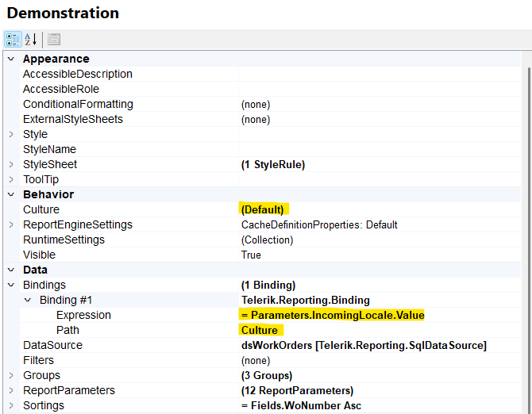This screenshot has width=532, height=414.
Task: Expand the ToolTip property
Action: click(x=11, y=179)
